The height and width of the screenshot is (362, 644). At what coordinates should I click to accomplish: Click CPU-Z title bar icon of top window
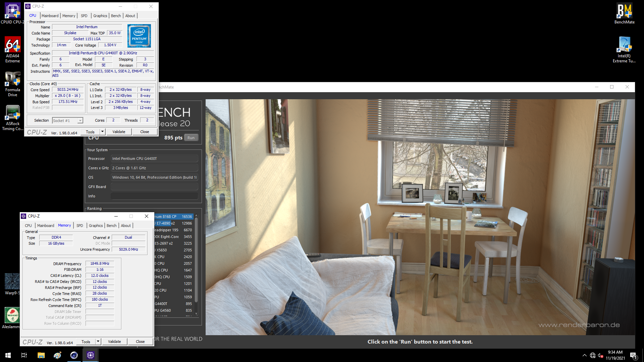28,6
